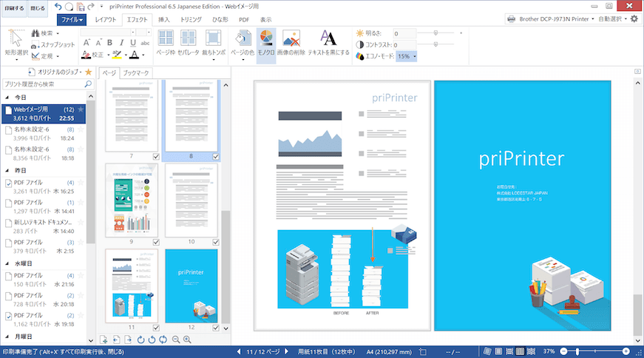This screenshot has width=644, height=358.
Task: Click the テキストを黒にする icon
Action: click(x=328, y=43)
